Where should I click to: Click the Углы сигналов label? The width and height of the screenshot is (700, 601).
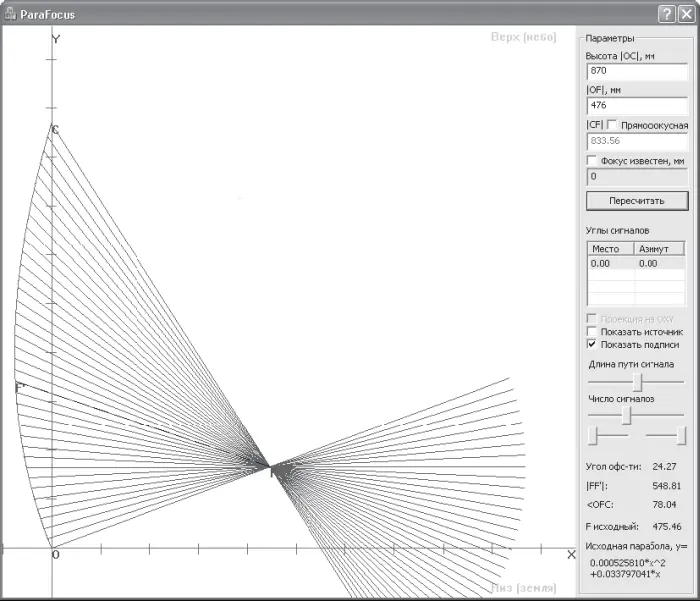(x=617, y=231)
